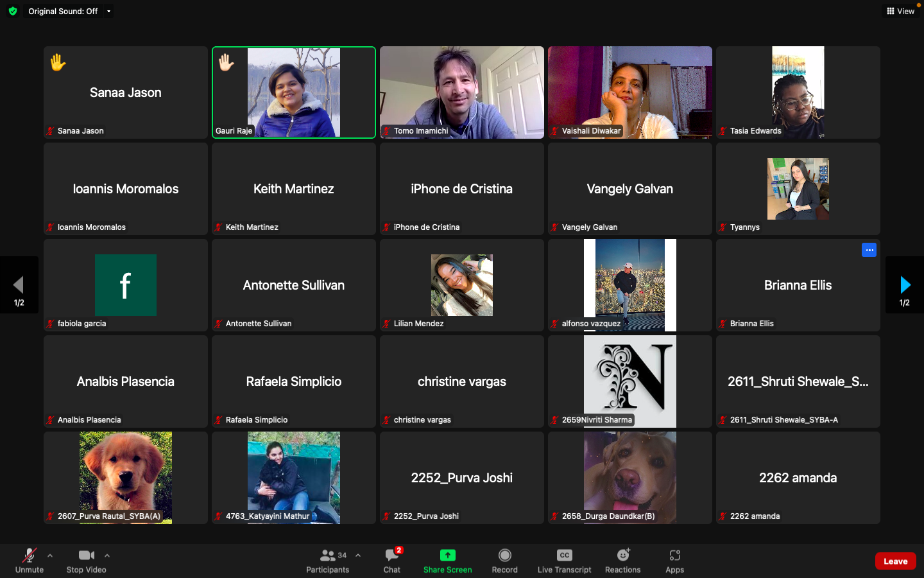Stop your video
The image size is (924, 578).
(86, 561)
